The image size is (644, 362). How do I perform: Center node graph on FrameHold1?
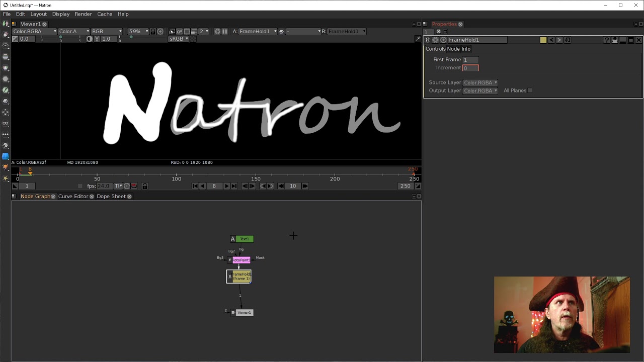tap(443, 40)
